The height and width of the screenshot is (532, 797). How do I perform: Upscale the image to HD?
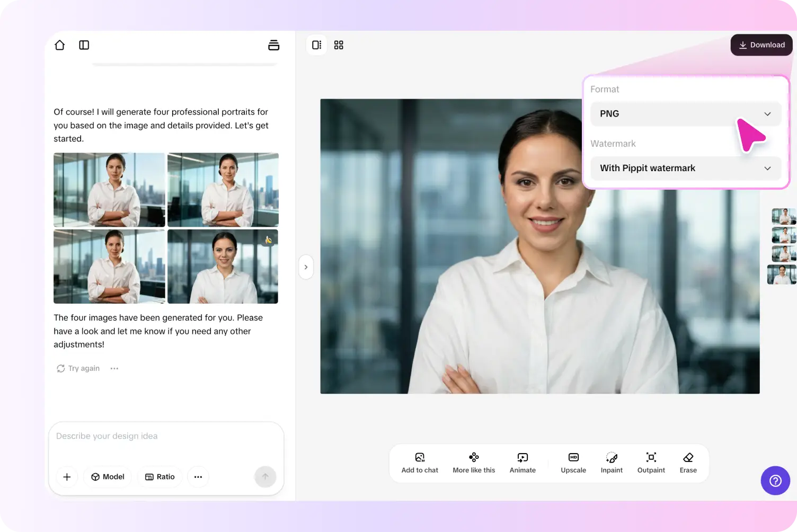(x=573, y=463)
